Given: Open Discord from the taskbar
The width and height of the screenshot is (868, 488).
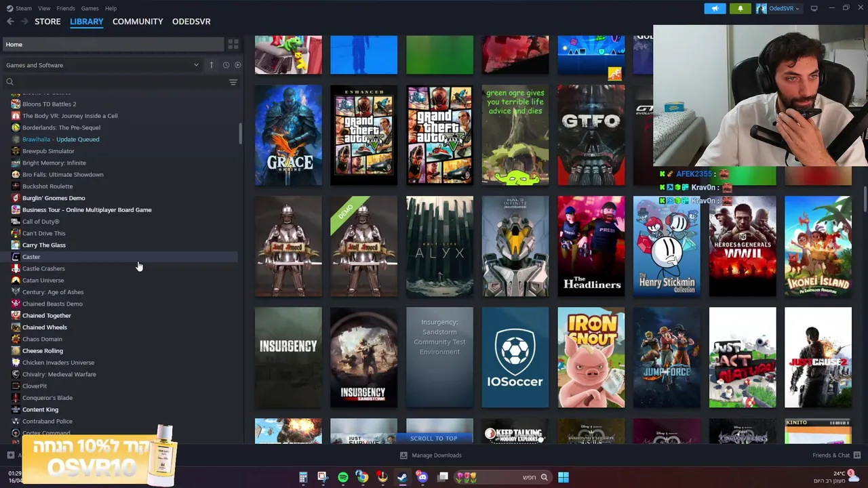Looking at the screenshot, I should (x=422, y=477).
